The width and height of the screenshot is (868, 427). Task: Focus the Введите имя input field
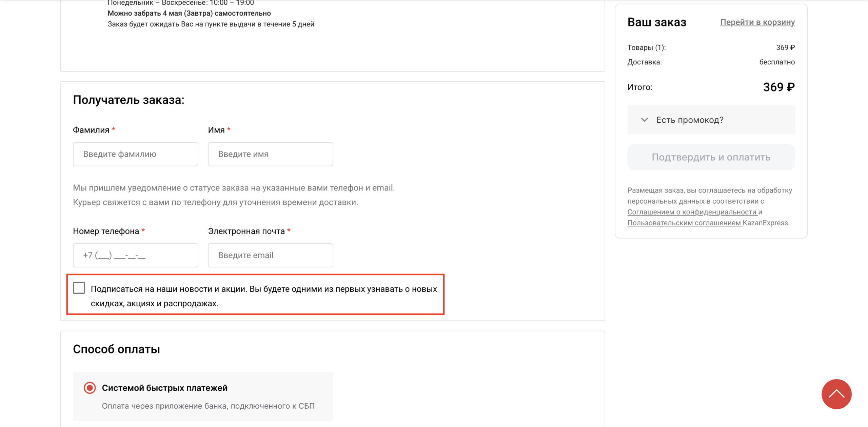pyautogui.click(x=270, y=154)
